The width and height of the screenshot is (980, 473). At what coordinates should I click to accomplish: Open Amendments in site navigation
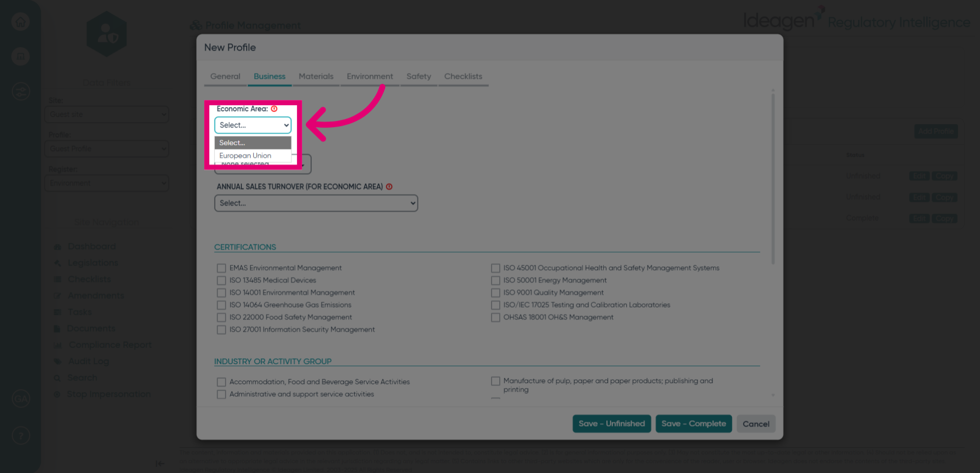click(x=96, y=295)
